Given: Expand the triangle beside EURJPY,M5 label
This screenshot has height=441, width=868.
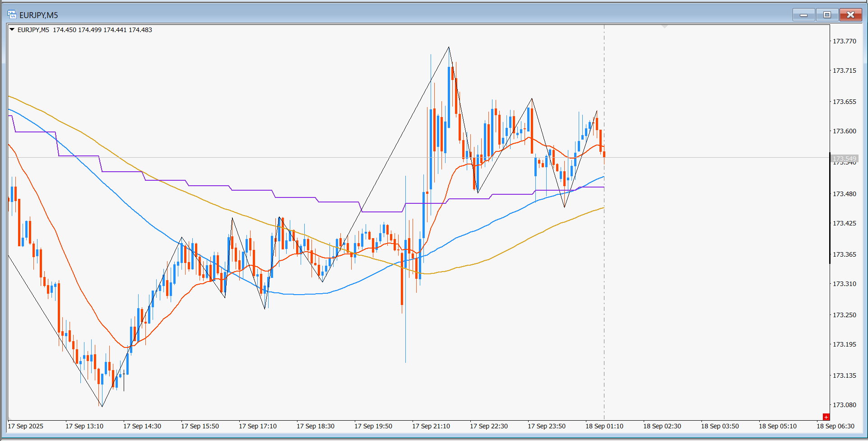Looking at the screenshot, I should point(12,30).
